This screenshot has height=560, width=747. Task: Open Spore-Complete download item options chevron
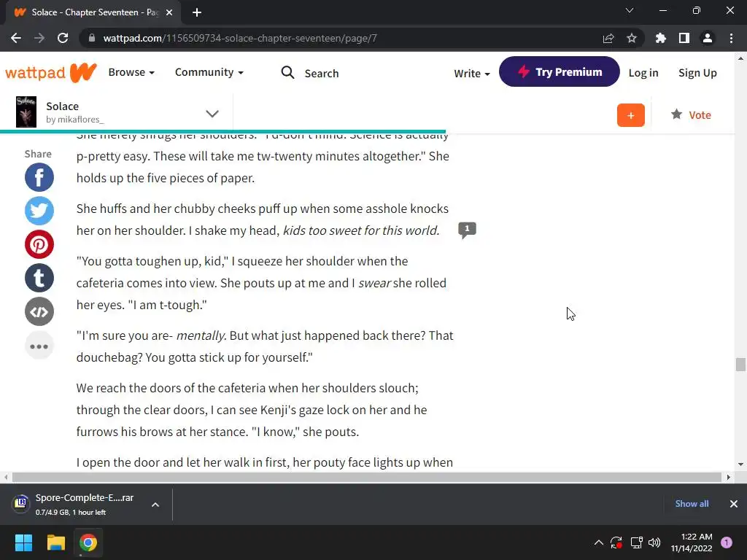click(x=155, y=505)
